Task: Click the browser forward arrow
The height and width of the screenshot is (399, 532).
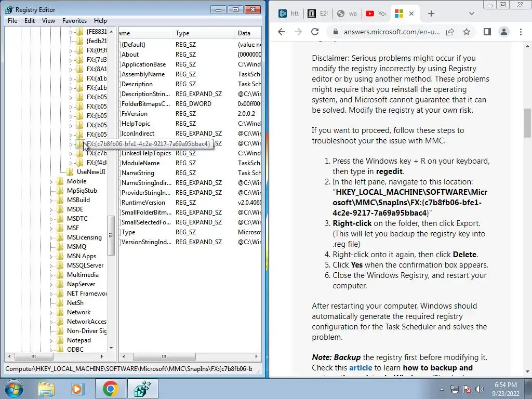Action: pos(298,32)
